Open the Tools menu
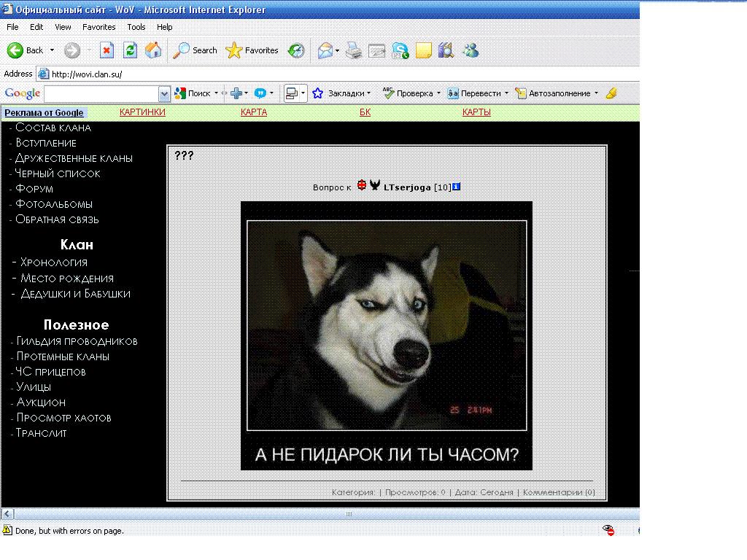The height and width of the screenshot is (560, 747). (136, 27)
